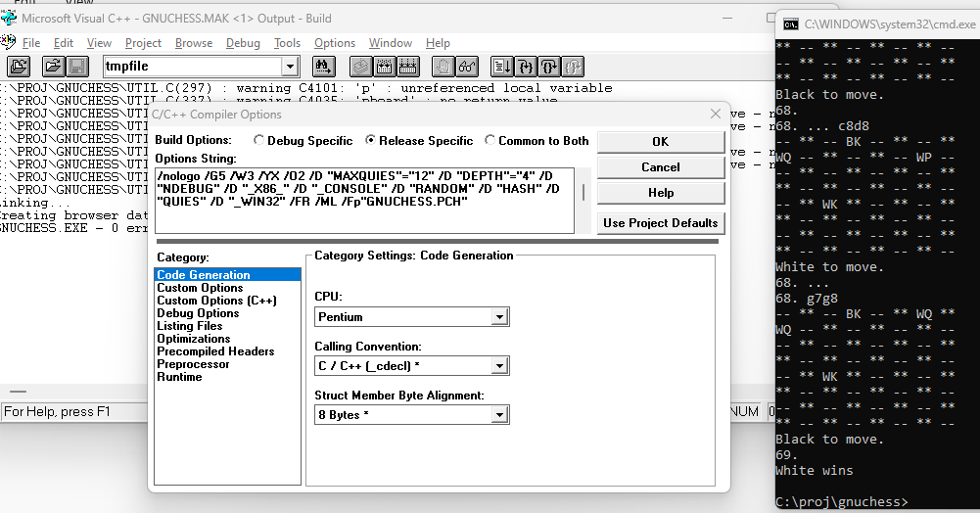This screenshot has height=513, width=980.
Task: Click 'For Help, press F1' status text
Action: point(57,412)
